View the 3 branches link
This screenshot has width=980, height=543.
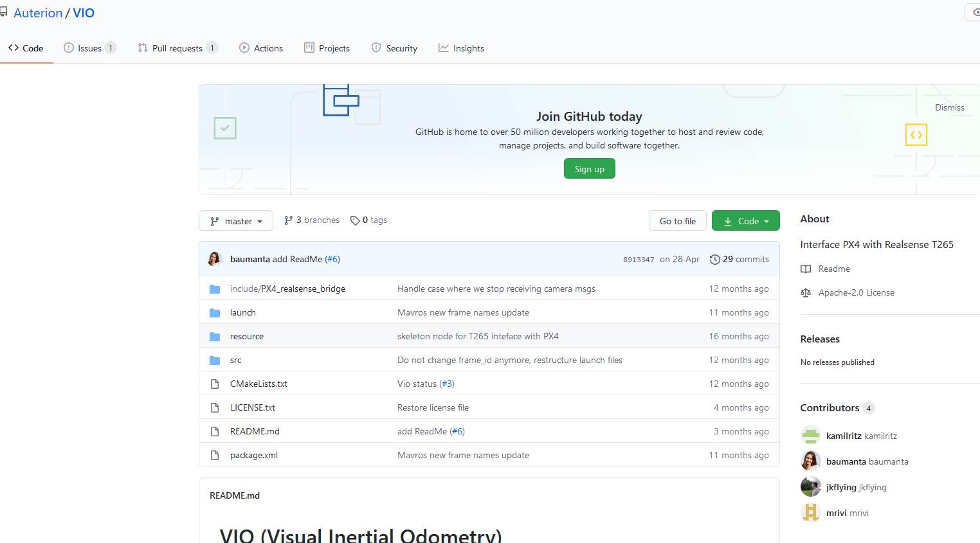click(x=312, y=220)
